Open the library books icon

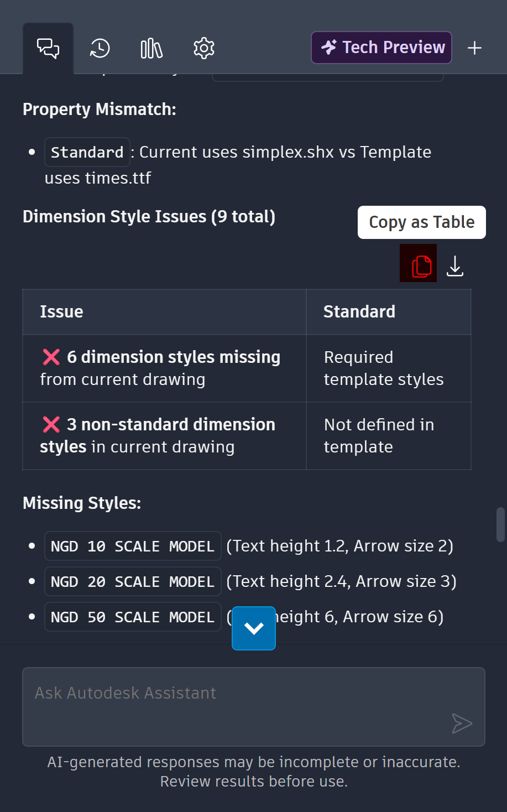151,49
